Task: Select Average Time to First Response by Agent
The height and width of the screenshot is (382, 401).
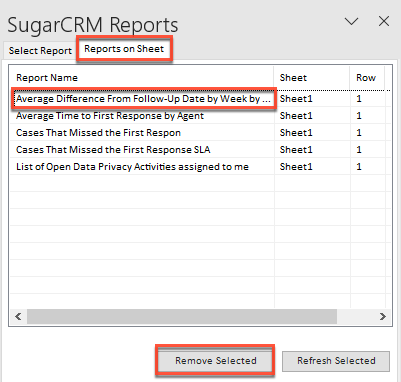Action: point(110,116)
